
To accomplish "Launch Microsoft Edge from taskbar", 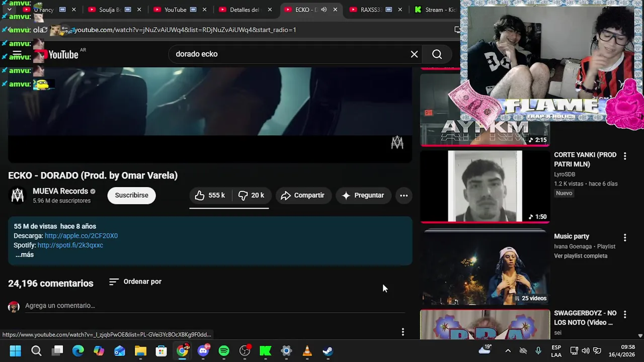I will [78, 351].
